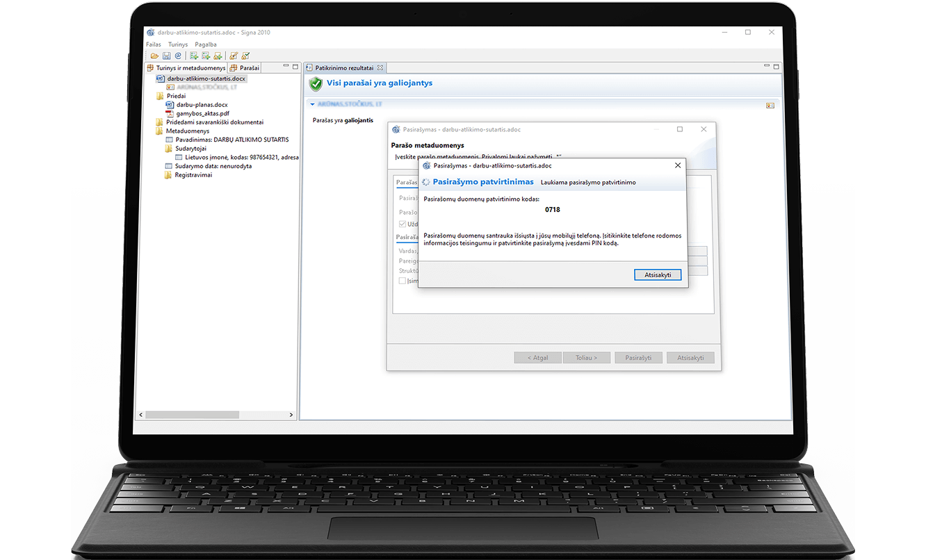Click the PDF icon of gamybos_aktas.pdf
The width and height of the screenshot is (926, 560).
point(170,113)
